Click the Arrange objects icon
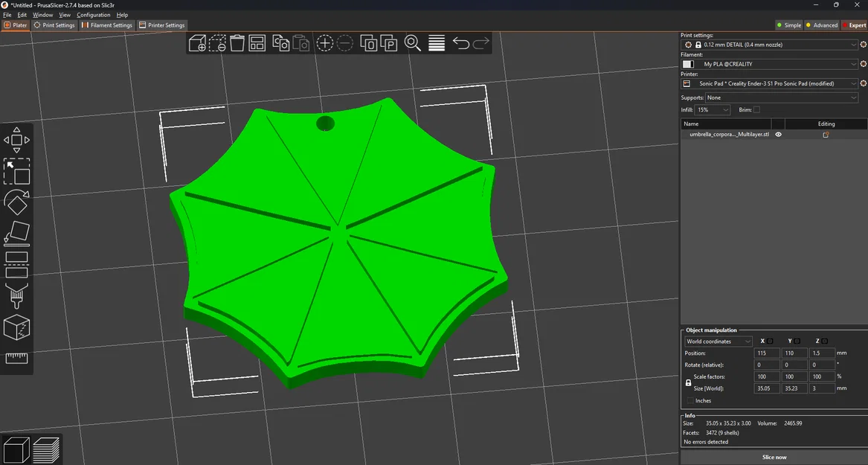Viewport: 868px width, 465px height. [x=256, y=43]
